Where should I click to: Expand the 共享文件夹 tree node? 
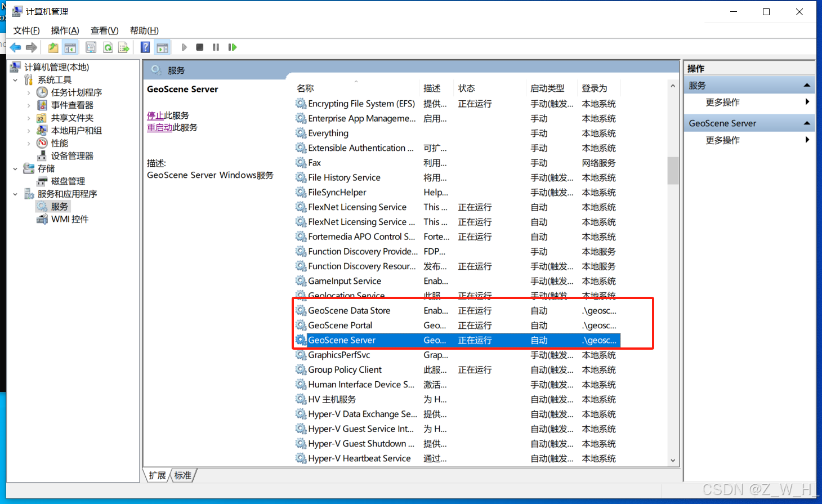click(x=29, y=118)
